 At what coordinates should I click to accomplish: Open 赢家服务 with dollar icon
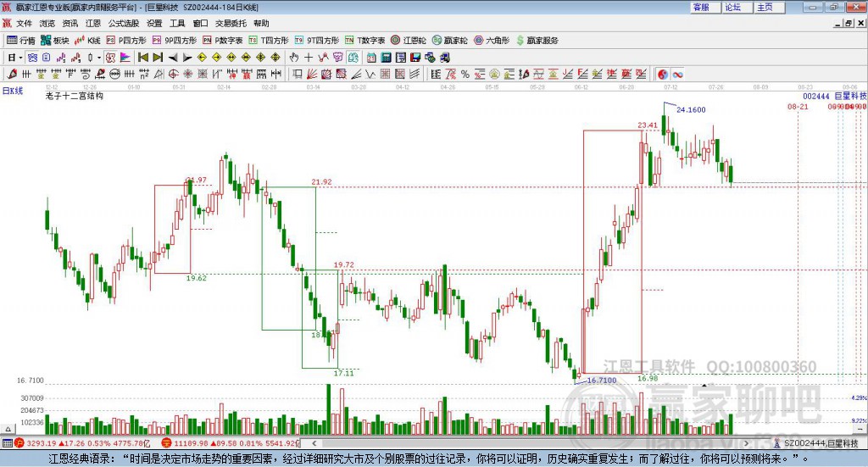(537, 41)
